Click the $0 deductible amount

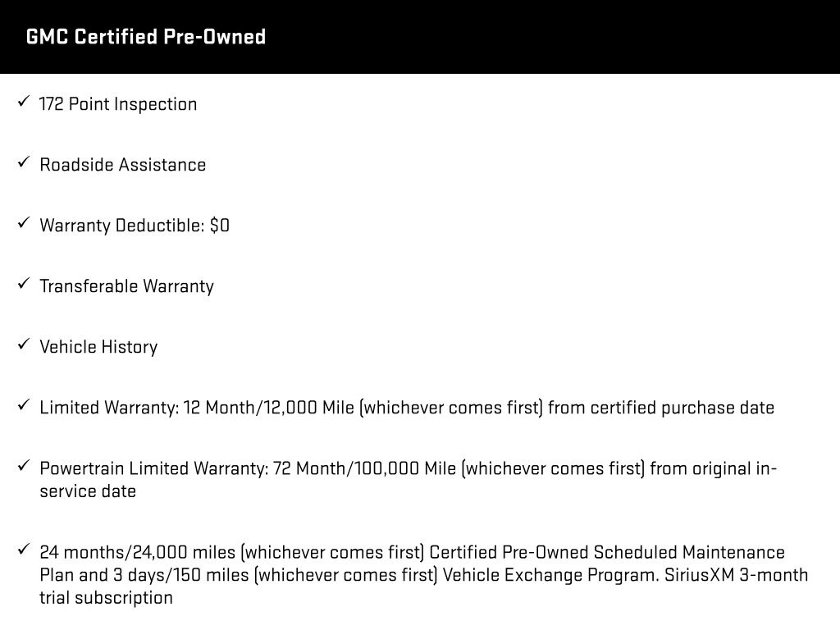[219, 226]
